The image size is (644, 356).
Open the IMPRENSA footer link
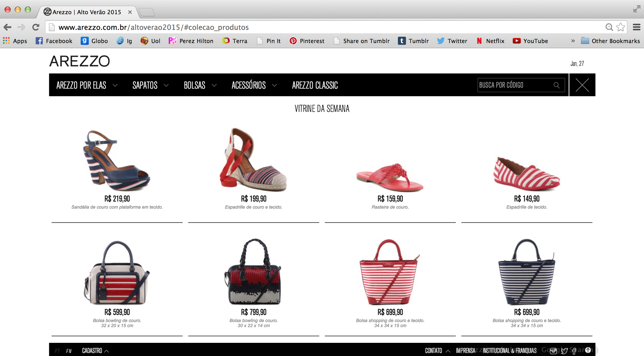click(465, 351)
